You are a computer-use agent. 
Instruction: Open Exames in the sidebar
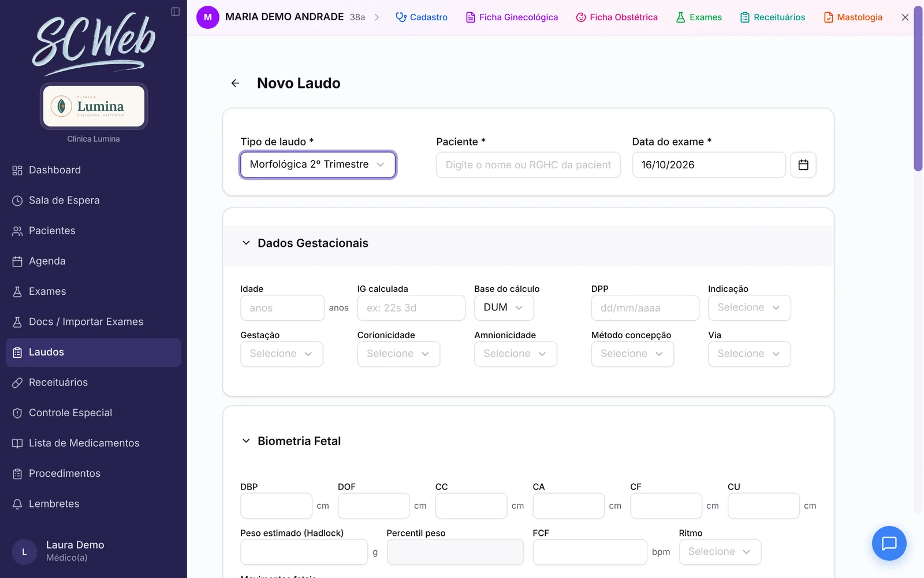tap(94, 291)
